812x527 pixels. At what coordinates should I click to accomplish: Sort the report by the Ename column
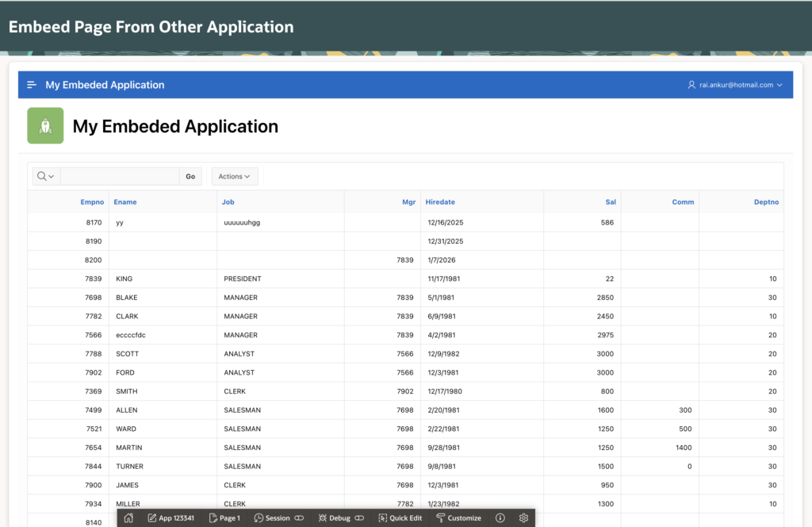124,202
